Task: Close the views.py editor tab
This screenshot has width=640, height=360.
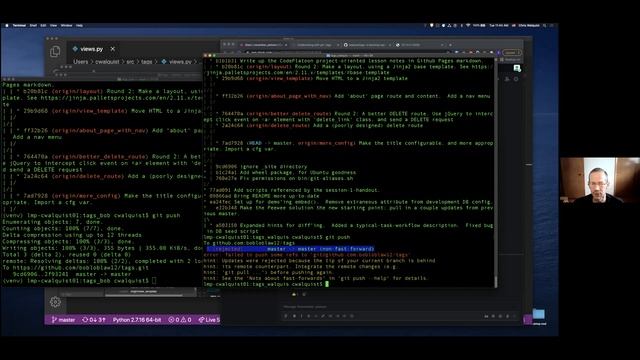Action: 113,49
